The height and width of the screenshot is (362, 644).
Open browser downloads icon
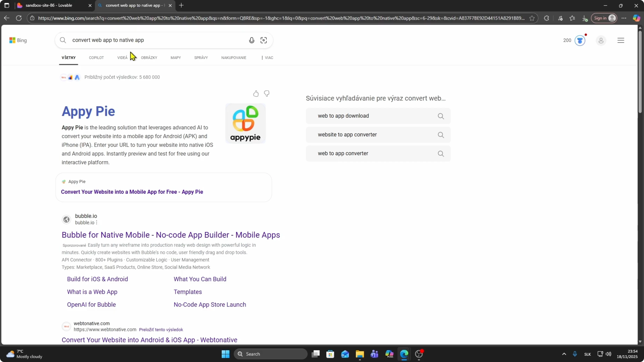point(584,18)
